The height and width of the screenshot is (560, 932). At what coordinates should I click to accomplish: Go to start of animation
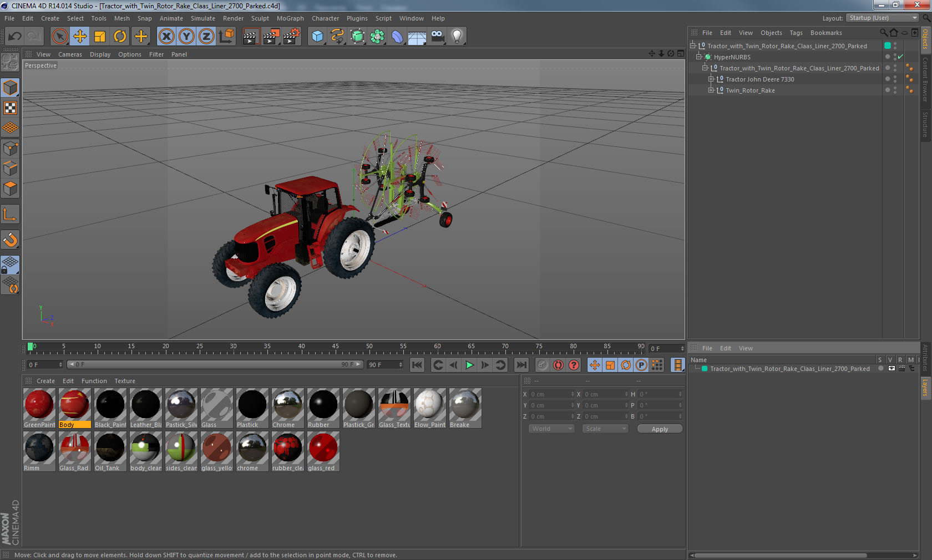pyautogui.click(x=417, y=365)
